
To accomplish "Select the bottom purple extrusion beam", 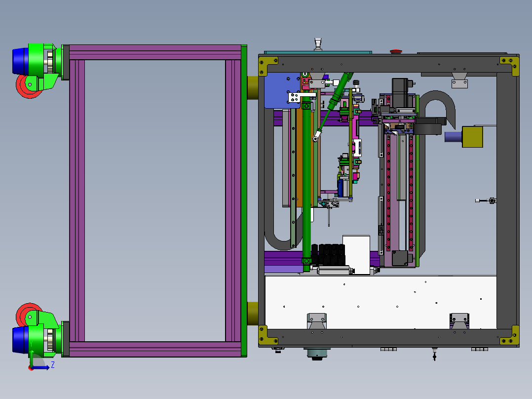I will point(155,349).
